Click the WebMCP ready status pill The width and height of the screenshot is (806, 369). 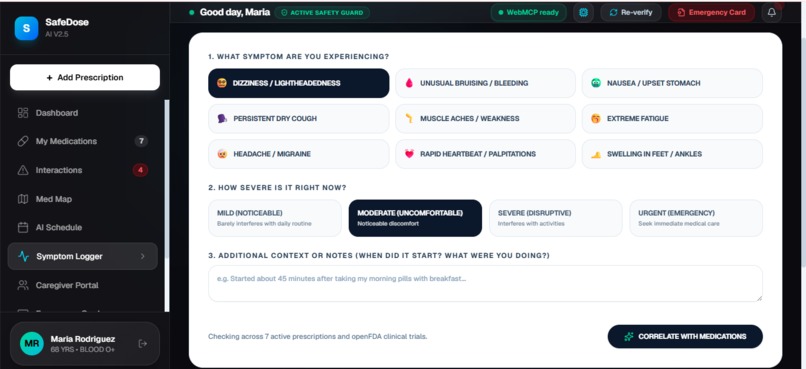pos(528,12)
